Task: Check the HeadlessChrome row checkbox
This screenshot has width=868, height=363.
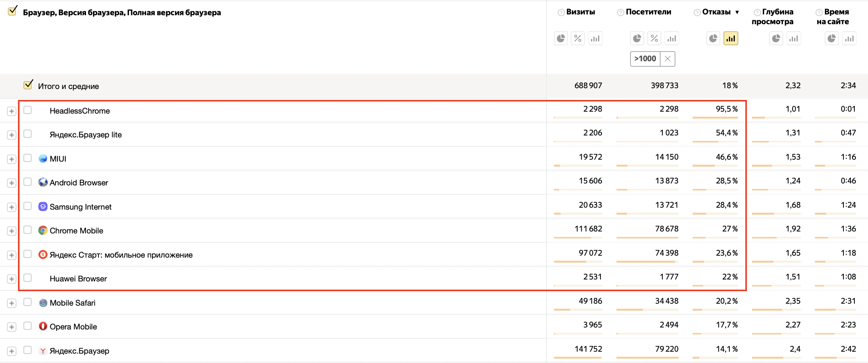Action: coord(27,110)
